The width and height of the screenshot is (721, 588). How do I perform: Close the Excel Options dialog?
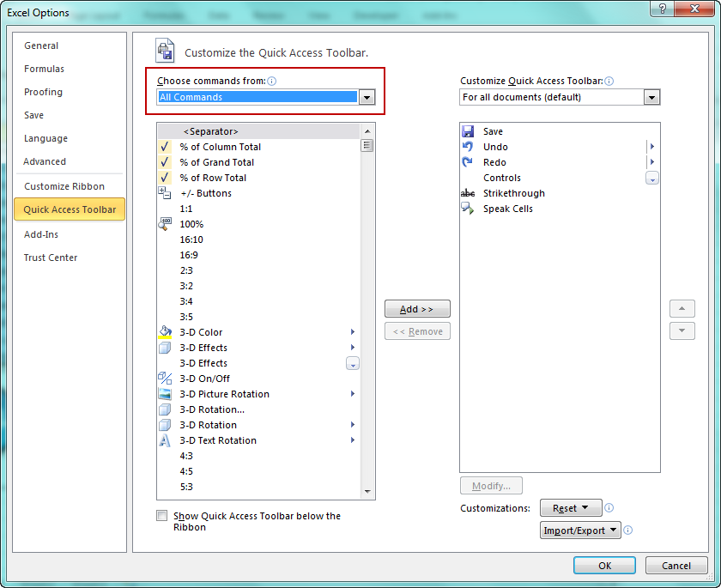pos(694,9)
